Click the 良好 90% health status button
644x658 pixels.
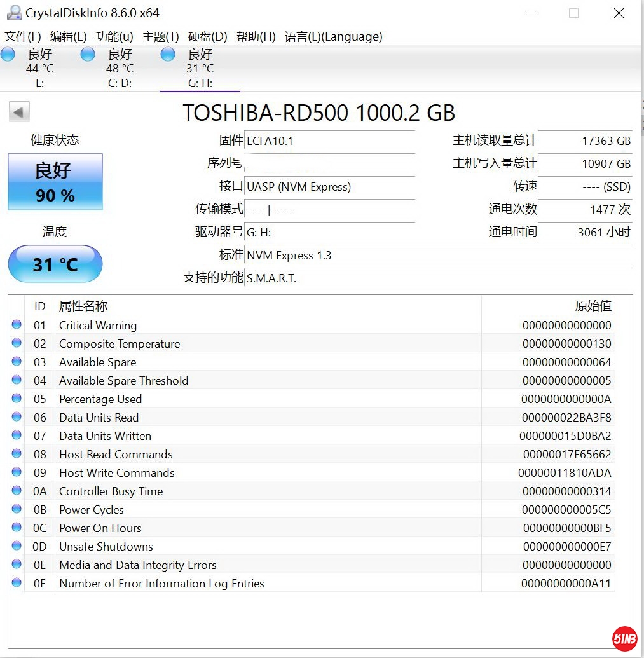click(x=55, y=182)
